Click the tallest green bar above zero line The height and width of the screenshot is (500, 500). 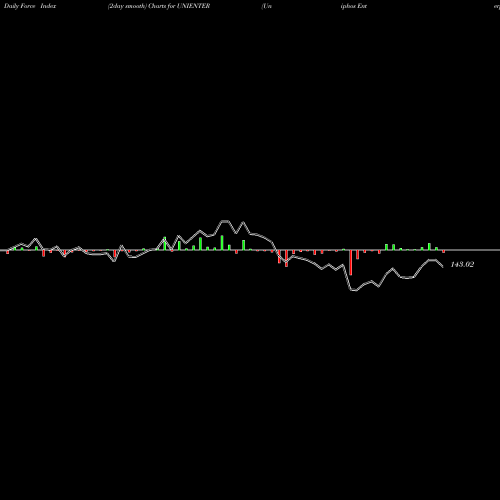click(222, 243)
